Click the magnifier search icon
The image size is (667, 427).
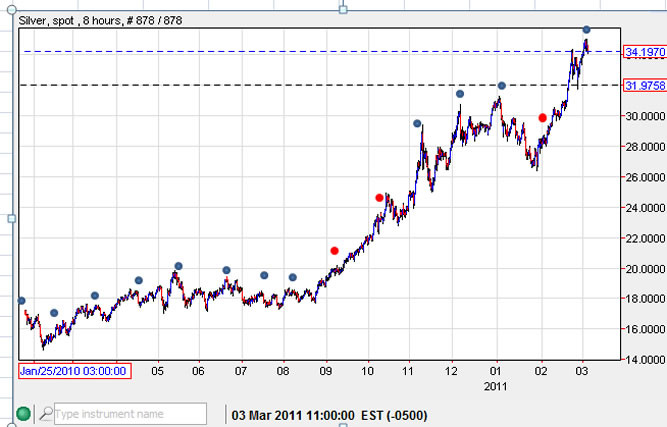[46, 413]
